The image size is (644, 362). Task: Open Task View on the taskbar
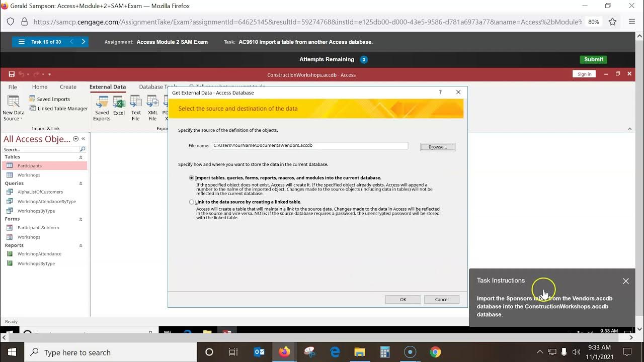[x=233, y=352]
